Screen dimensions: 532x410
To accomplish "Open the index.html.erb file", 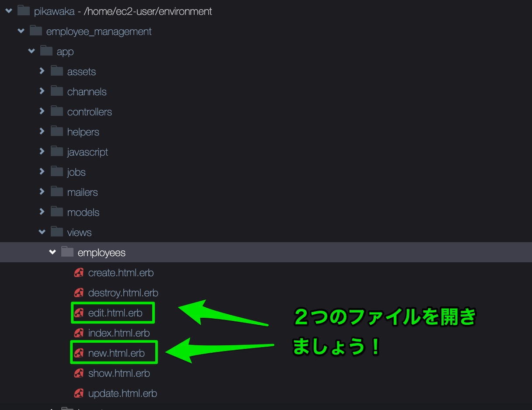I will (119, 333).
